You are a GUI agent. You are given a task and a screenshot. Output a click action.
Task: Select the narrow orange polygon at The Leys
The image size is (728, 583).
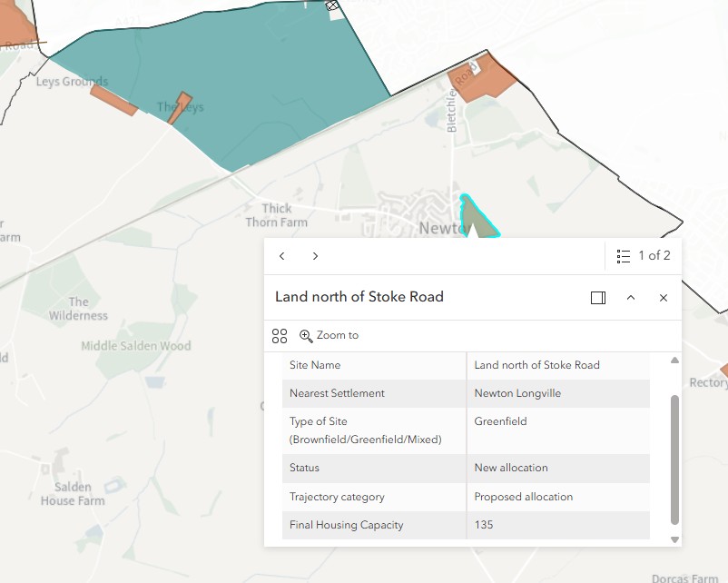pos(180,108)
